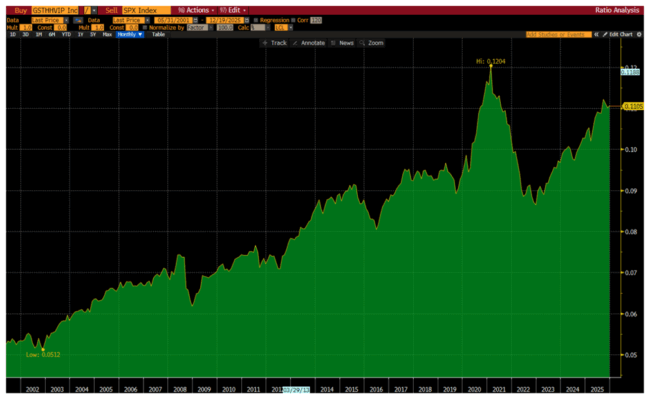Screen dimensions: 650x400
Task: Click the highlighted date marker on x-axis
Action: click(297, 389)
